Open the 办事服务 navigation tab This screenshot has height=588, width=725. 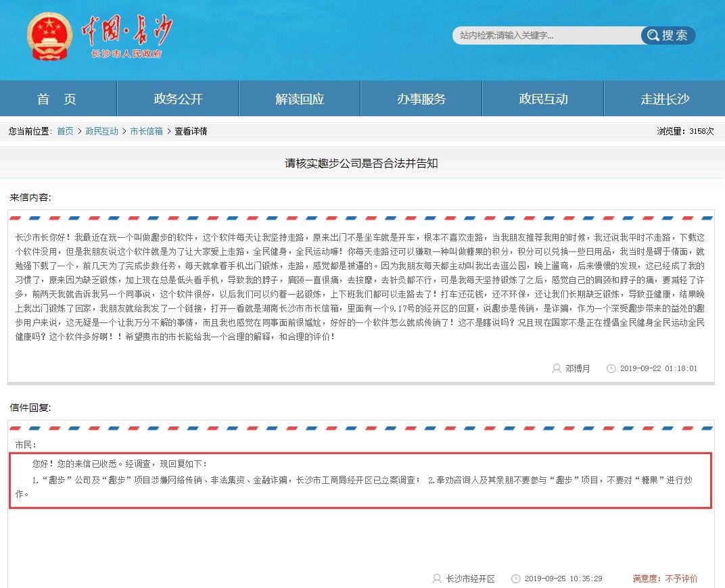tap(421, 99)
